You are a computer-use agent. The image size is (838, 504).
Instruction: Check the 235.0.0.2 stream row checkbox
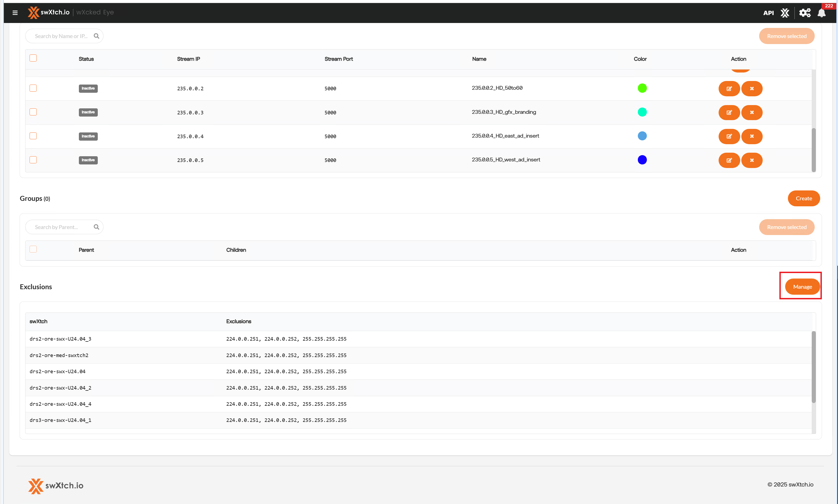pos(33,88)
